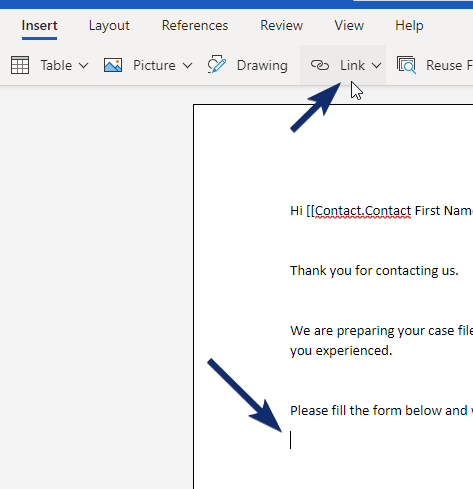Open the Link dropdown chevron
The width and height of the screenshot is (473, 489).
(x=376, y=65)
